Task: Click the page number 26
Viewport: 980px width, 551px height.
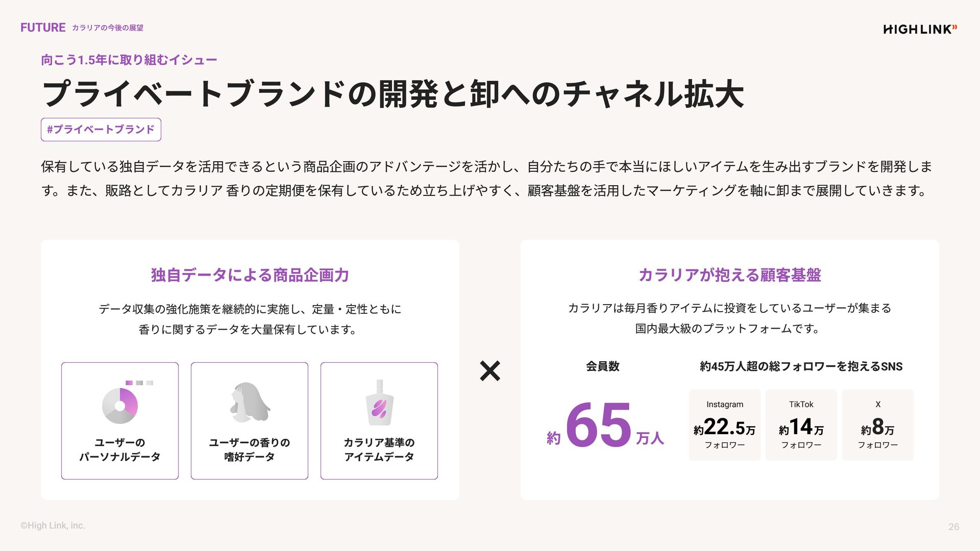Action: 953,527
